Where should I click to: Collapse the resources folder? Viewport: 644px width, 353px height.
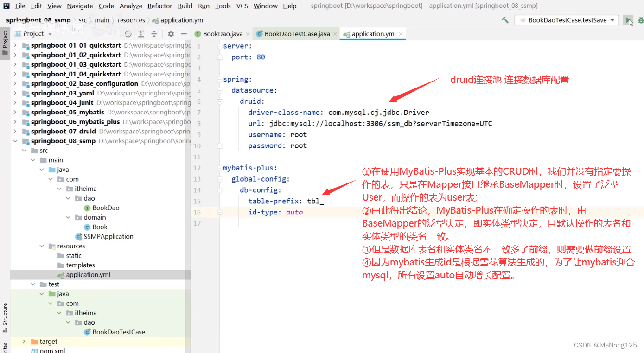[x=42, y=246]
